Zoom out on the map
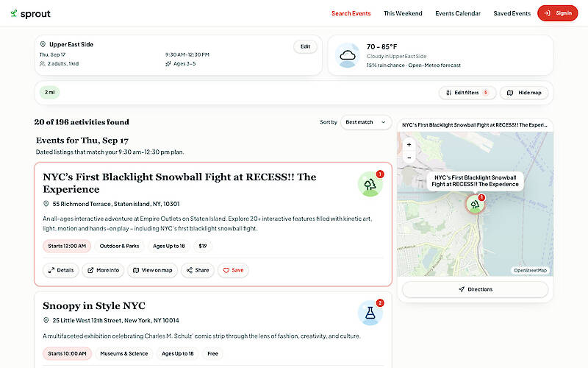Screen dimensions: 588x368 point(409,158)
